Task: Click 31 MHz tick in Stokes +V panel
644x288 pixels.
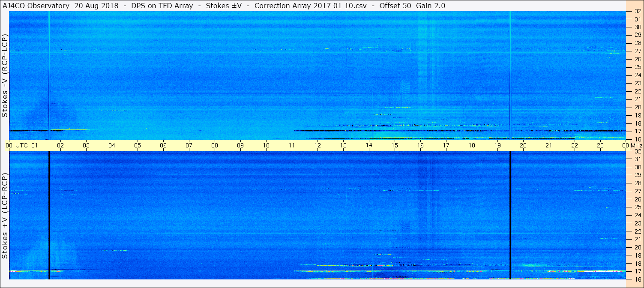Action: [x=638, y=159]
